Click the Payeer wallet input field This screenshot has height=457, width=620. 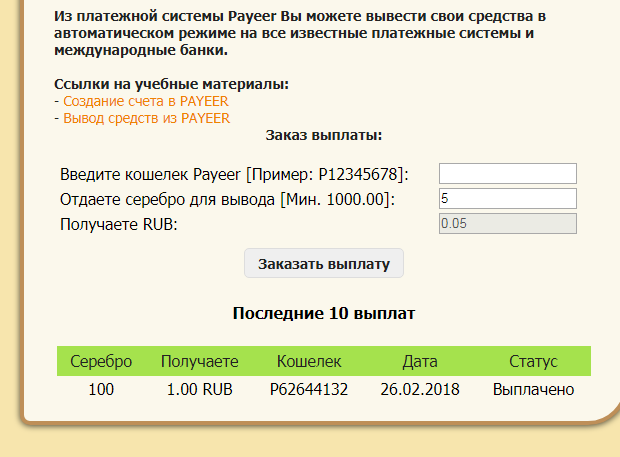pyautogui.click(x=508, y=173)
